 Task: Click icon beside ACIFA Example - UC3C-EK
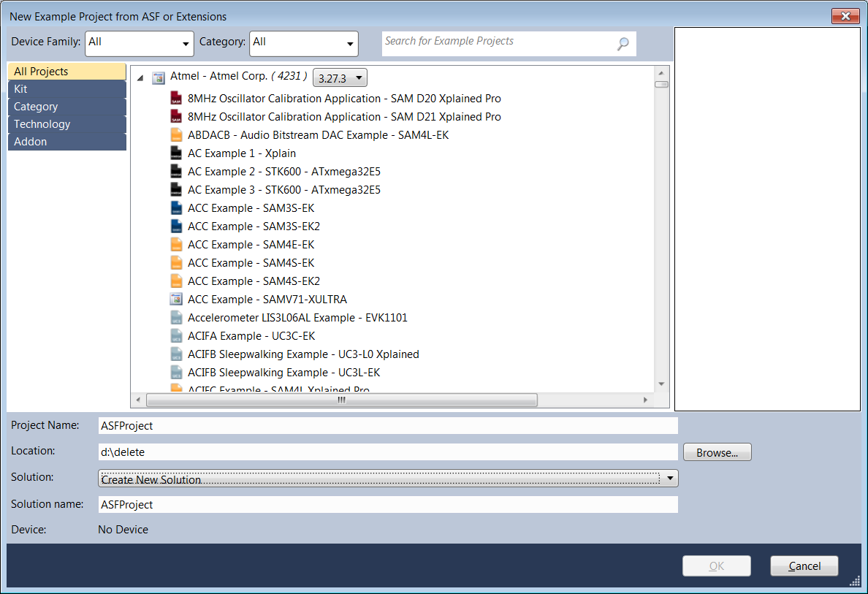(176, 336)
